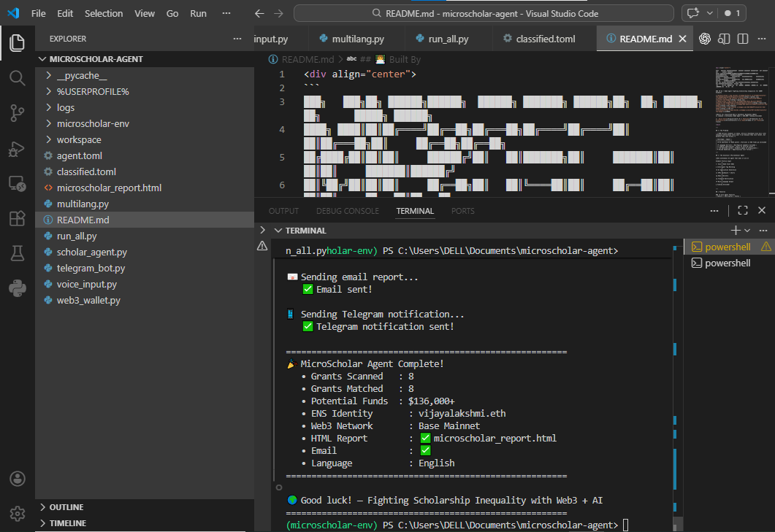775x532 pixels.
Task: Open the Go menu
Action: coord(172,13)
